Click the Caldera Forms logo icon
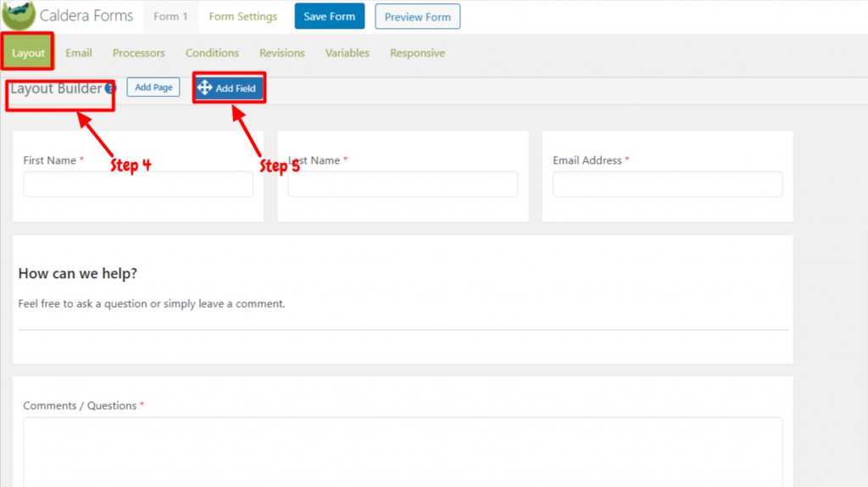868x487 pixels. 19,15
